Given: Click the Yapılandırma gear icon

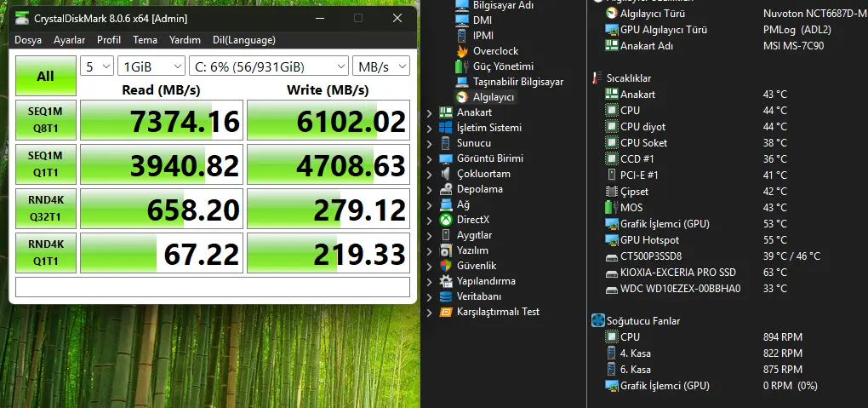Looking at the screenshot, I should pyautogui.click(x=446, y=281).
